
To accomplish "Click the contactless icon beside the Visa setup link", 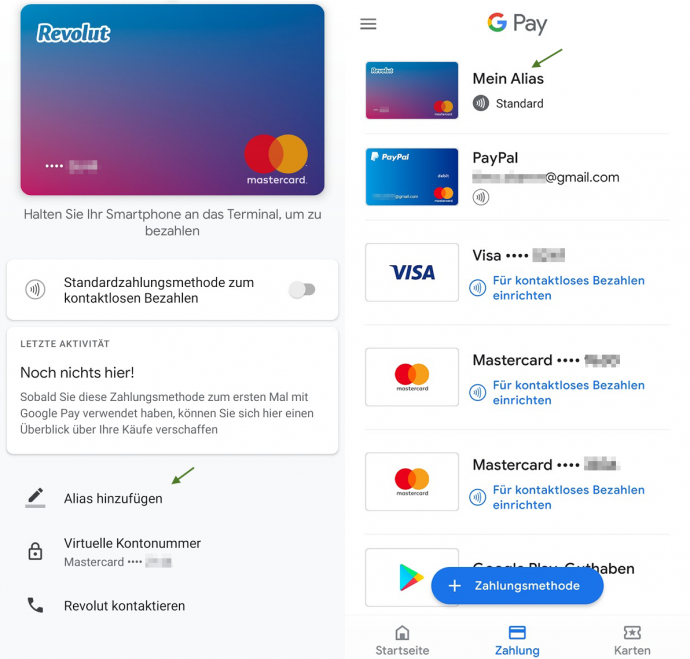I will [x=477, y=288].
